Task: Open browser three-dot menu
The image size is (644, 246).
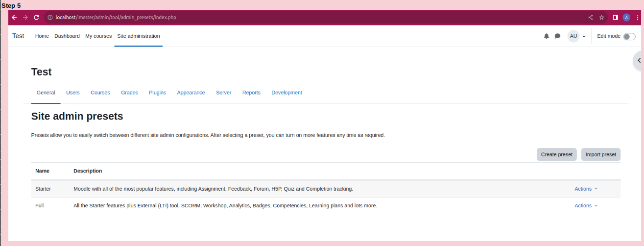Action: pyautogui.click(x=637, y=17)
